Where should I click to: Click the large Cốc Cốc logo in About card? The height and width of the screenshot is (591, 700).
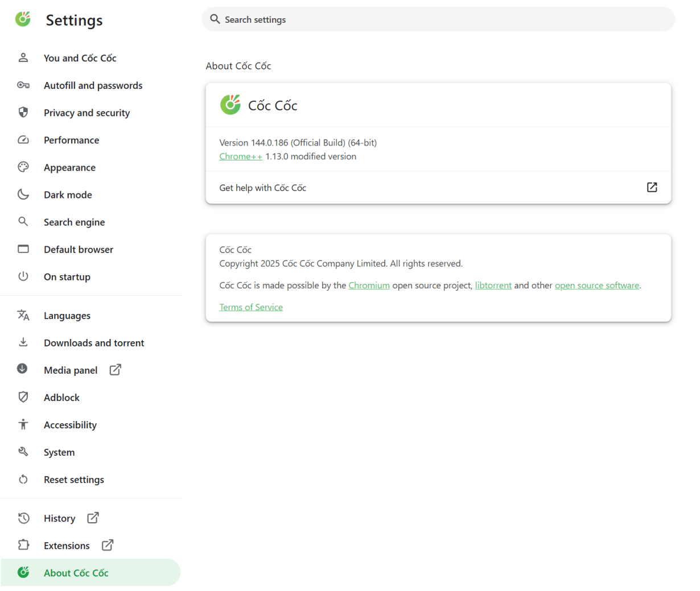[x=230, y=105]
